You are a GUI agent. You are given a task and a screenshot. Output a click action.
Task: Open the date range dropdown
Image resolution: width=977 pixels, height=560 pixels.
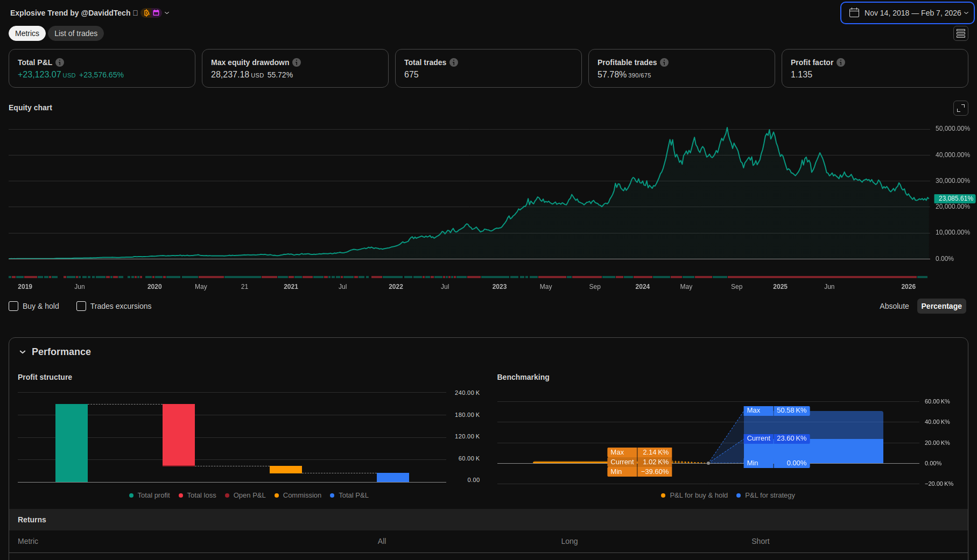click(x=908, y=13)
